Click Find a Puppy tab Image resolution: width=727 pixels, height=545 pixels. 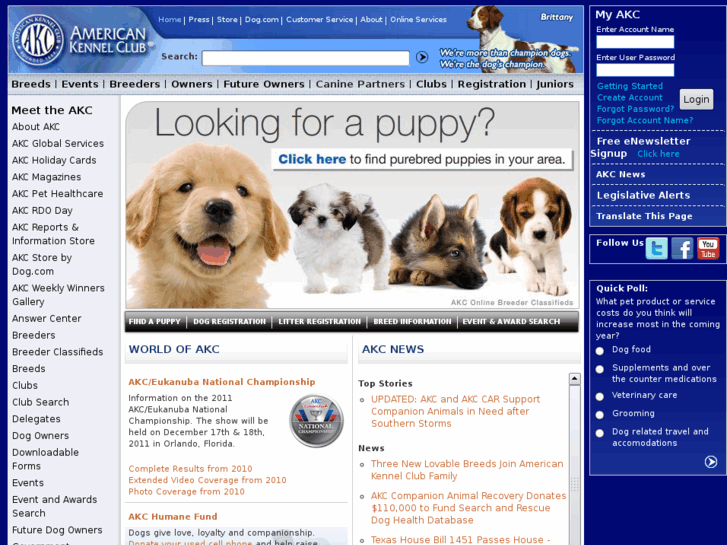tap(154, 321)
